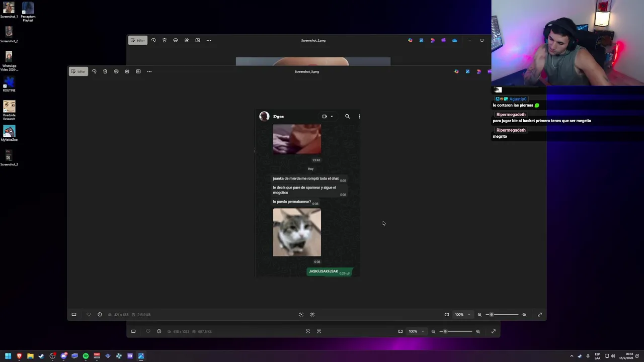Screen dimensions: 644x362
Task: Delete image in Screenshot_2 window
Action: click(x=165, y=40)
